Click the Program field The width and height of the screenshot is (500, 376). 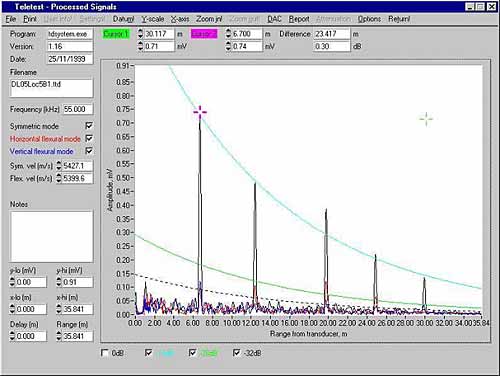click(x=70, y=34)
